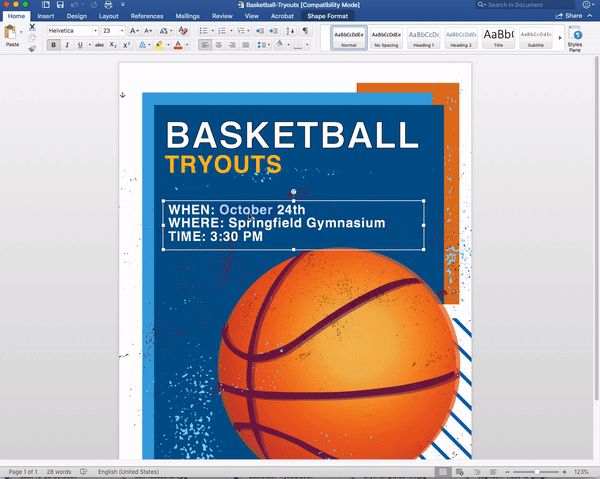The width and height of the screenshot is (600, 479).
Task: Open the Insert tab
Action: [x=46, y=16]
